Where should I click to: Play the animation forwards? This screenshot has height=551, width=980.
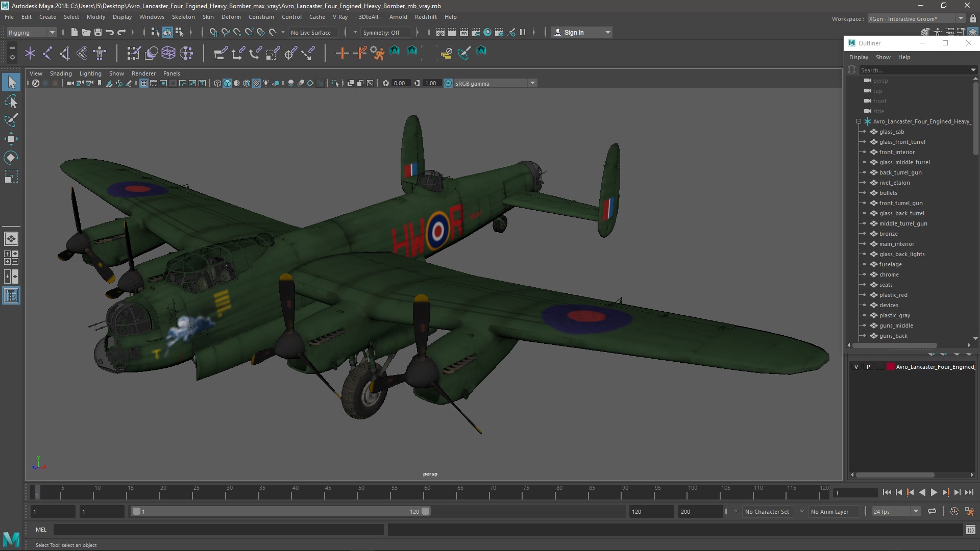point(934,492)
